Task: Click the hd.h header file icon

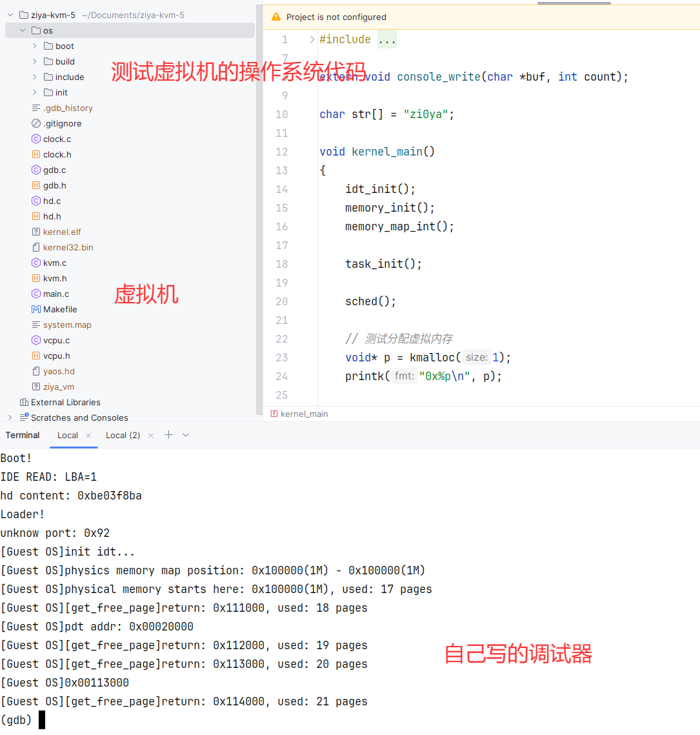Action: pyautogui.click(x=36, y=216)
